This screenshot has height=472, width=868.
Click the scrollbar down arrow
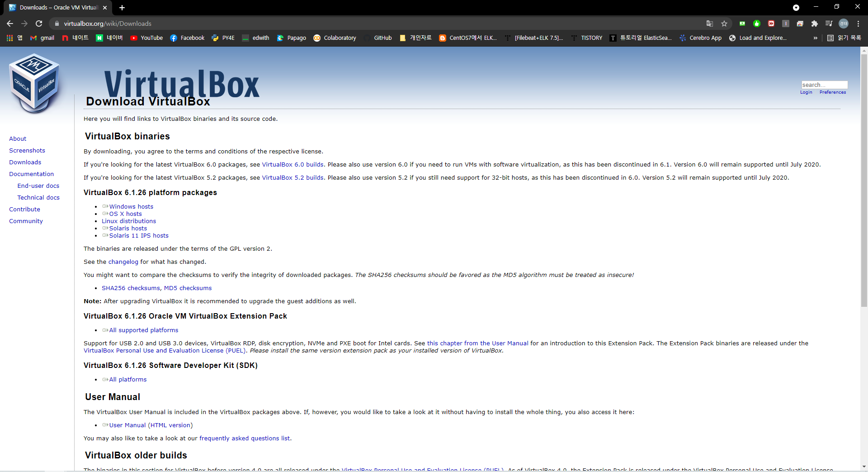click(x=864, y=467)
